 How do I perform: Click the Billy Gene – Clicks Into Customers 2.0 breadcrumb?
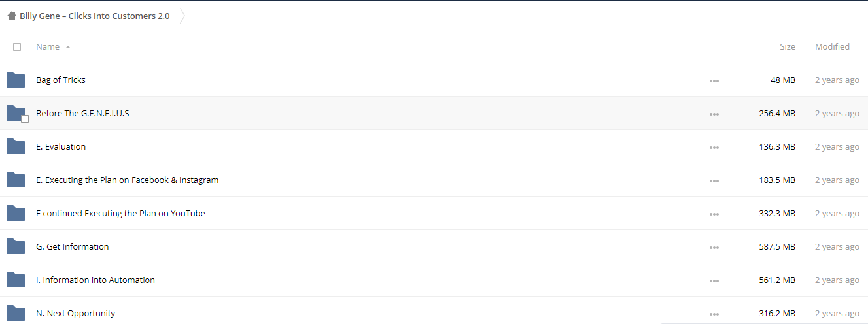94,16
